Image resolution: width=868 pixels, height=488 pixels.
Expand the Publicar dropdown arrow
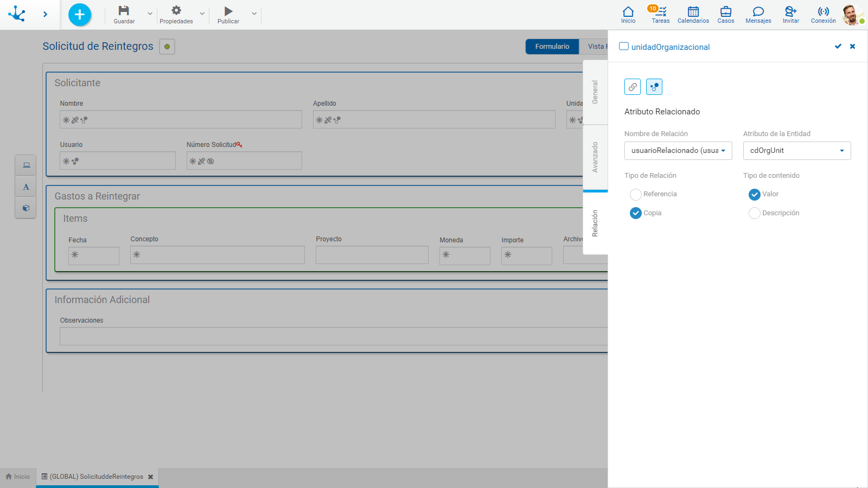click(254, 14)
